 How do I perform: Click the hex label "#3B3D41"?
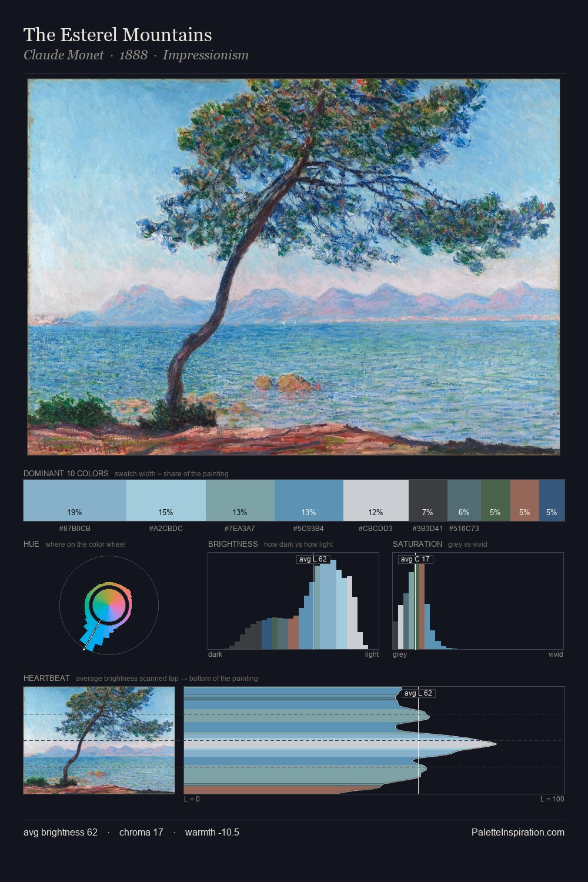click(428, 528)
